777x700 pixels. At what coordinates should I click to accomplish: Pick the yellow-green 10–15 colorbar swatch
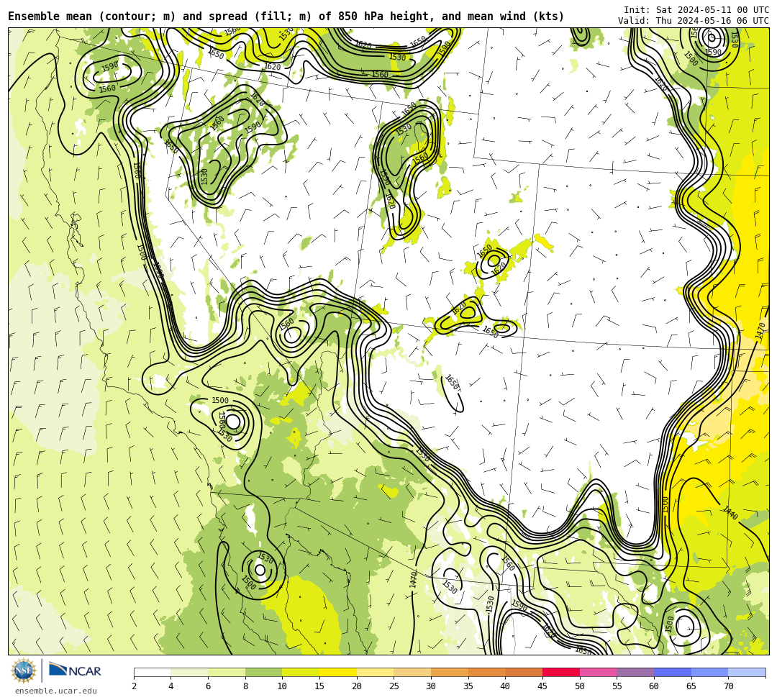[301, 673]
